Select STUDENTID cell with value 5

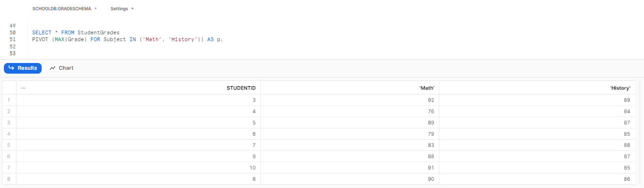(x=138, y=123)
